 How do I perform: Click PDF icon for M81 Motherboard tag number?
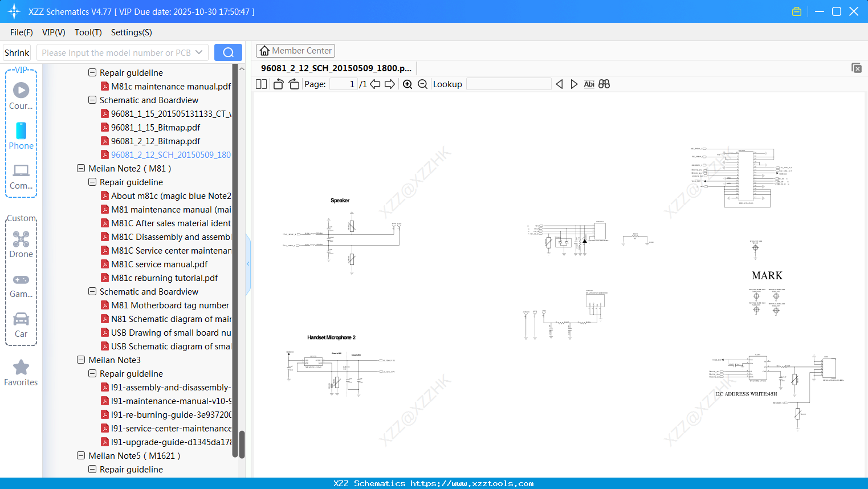(x=105, y=305)
